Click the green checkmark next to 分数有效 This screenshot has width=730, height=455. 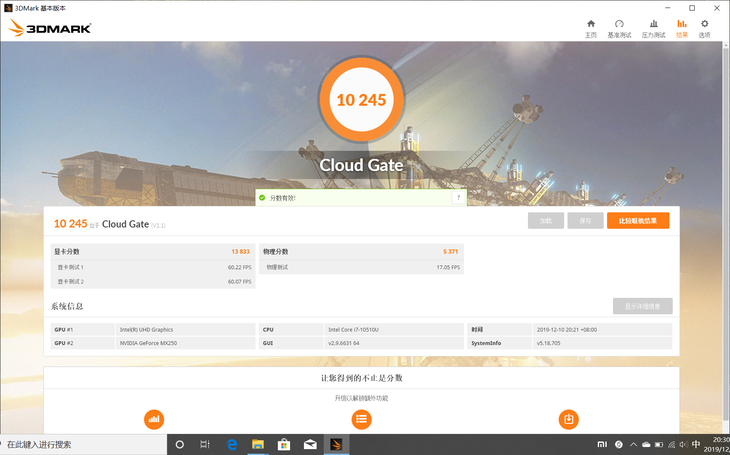262,198
